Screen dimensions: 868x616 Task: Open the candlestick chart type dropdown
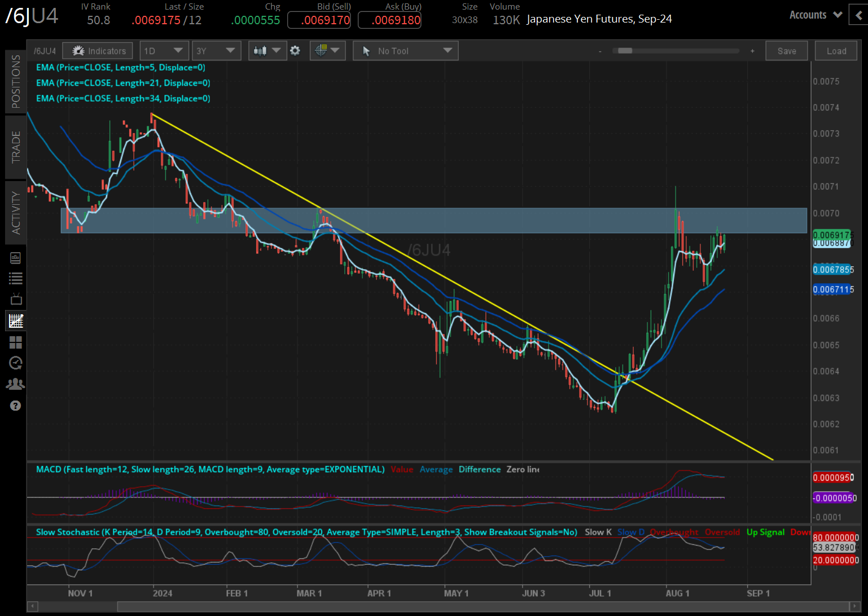pyautogui.click(x=267, y=51)
